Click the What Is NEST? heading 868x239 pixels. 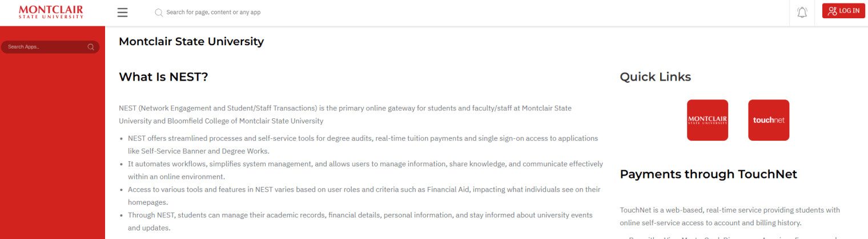(x=163, y=77)
